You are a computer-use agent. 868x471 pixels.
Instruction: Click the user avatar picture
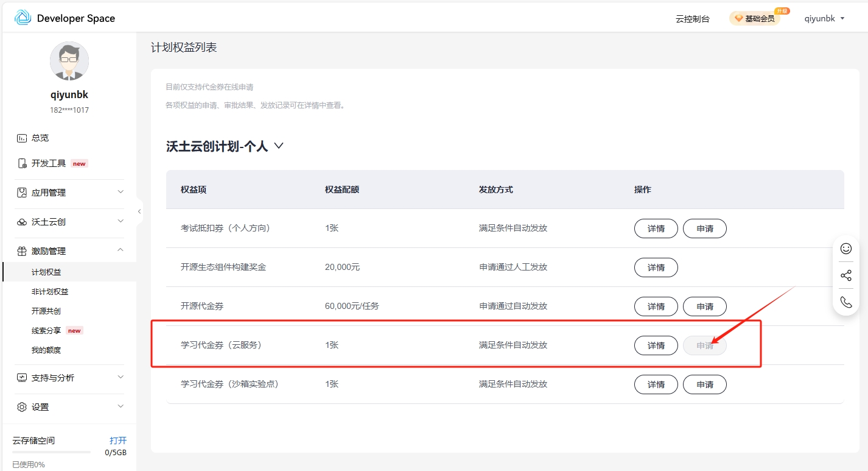pos(69,61)
